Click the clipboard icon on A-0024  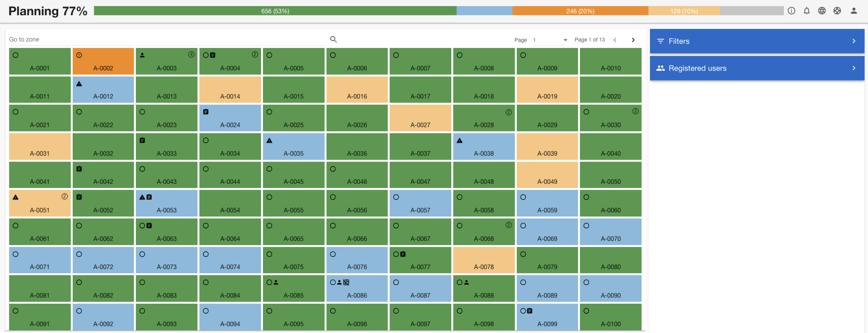click(x=206, y=112)
